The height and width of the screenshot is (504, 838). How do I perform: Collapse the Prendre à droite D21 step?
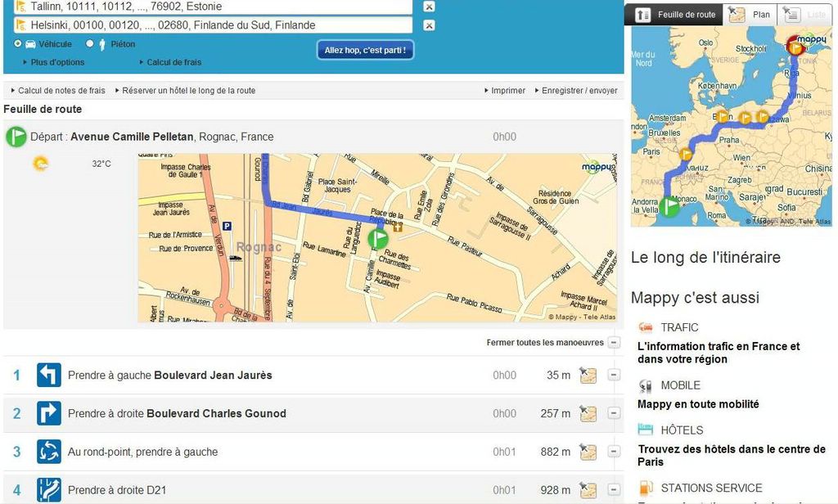614,489
